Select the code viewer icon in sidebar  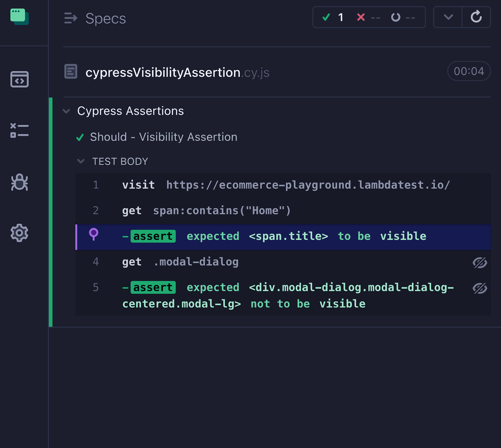pyautogui.click(x=19, y=80)
